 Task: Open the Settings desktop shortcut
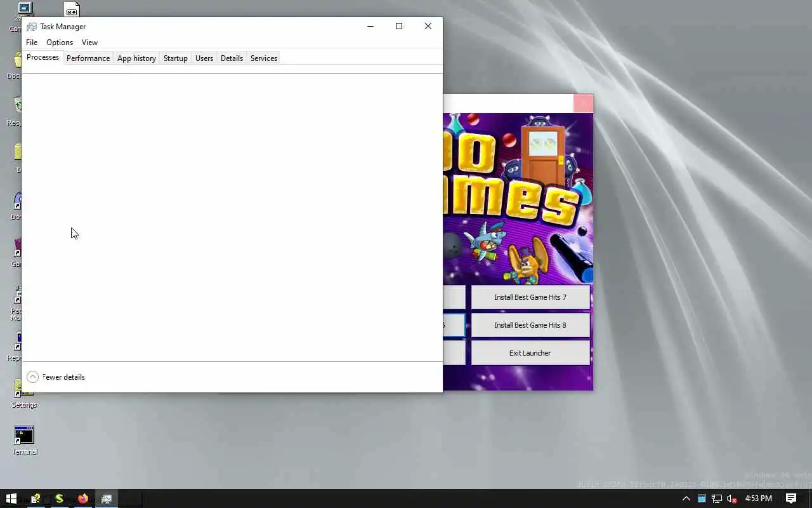(x=25, y=394)
